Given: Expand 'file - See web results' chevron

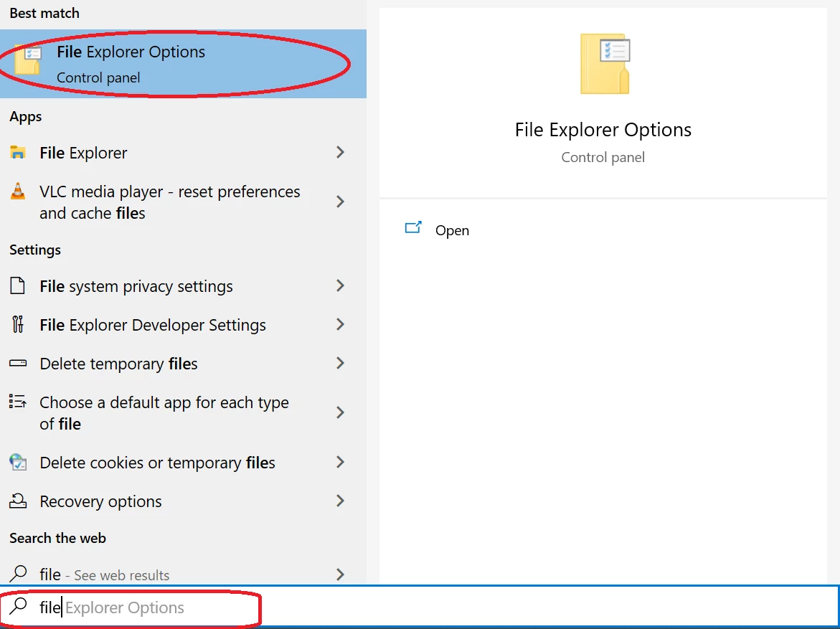Looking at the screenshot, I should click(340, 574).
